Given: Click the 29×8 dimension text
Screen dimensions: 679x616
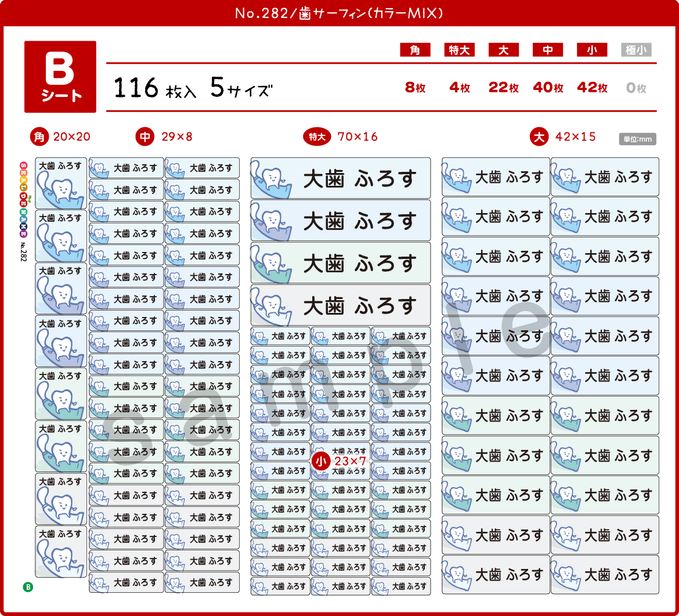Looking at the screenshot, I should pos(176,137).
